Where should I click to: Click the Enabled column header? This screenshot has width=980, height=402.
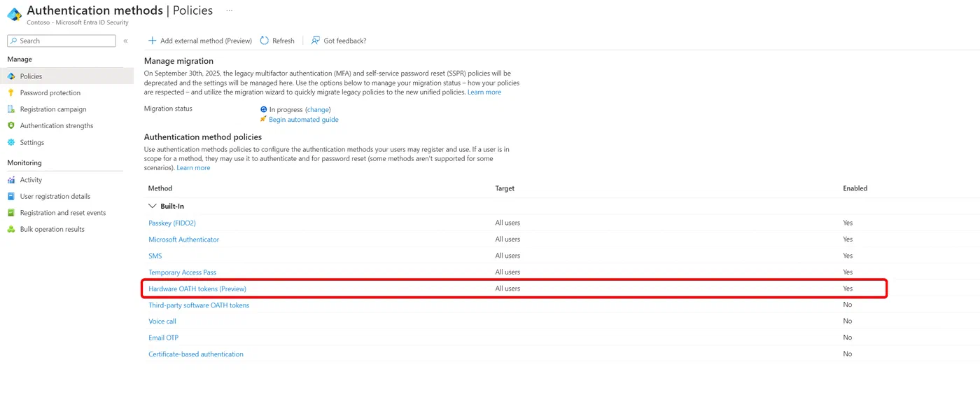tap(855, 188)
